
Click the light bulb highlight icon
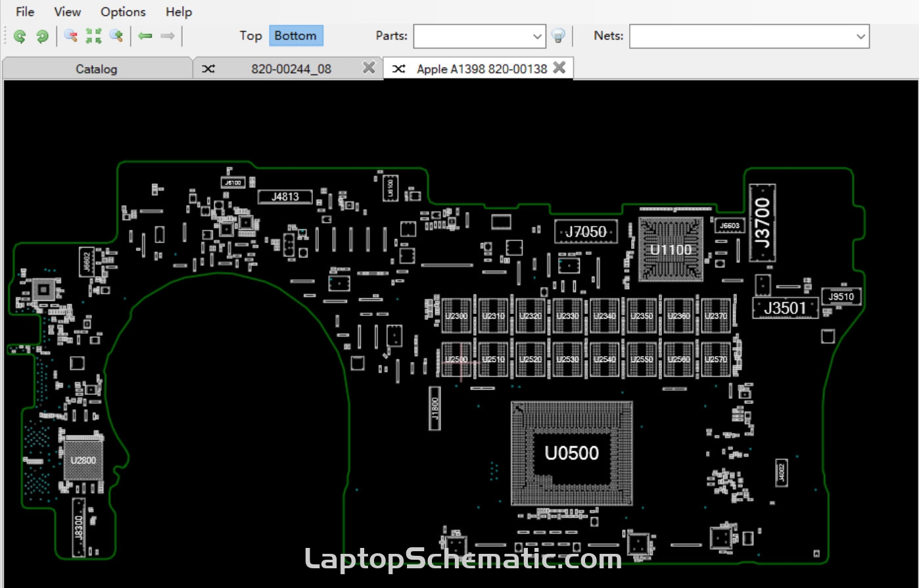558,36
